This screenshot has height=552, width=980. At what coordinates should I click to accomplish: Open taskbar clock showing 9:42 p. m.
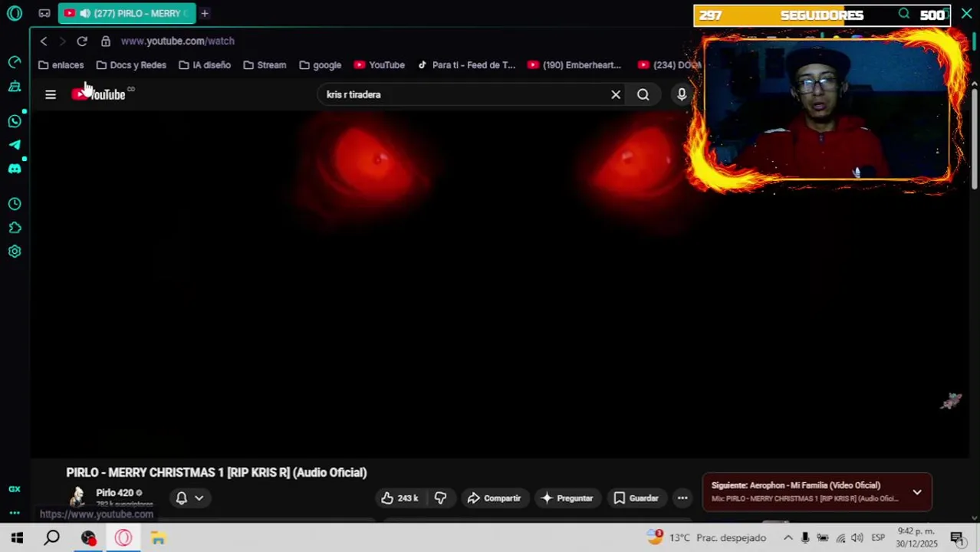click(916, 537)
